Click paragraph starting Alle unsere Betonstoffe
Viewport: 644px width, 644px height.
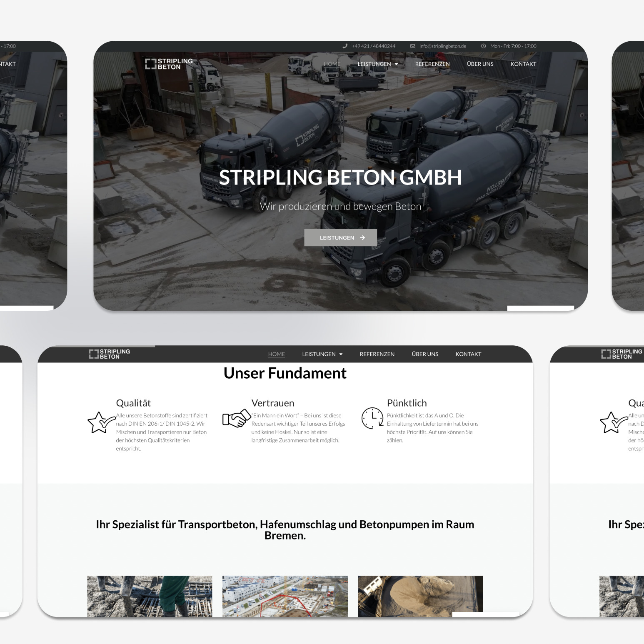[x=162, y=432]
